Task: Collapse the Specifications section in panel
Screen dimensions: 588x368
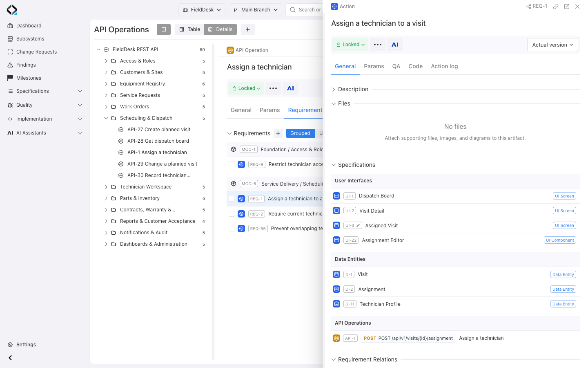Action: (x=334, y=165)
